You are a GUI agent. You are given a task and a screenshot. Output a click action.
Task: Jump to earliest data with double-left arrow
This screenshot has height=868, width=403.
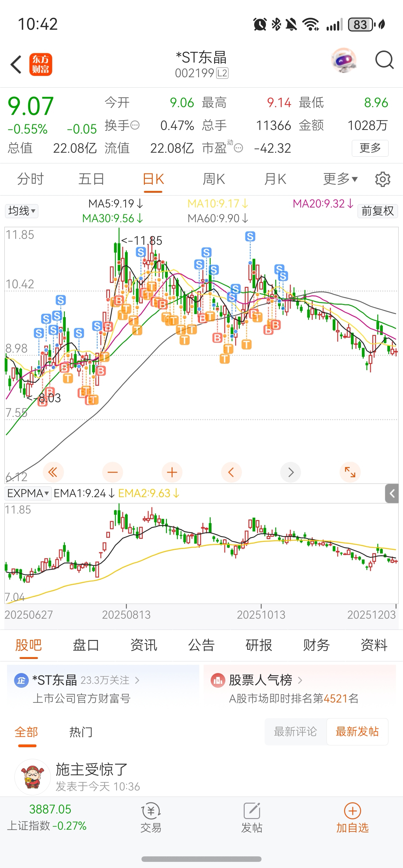53,472
